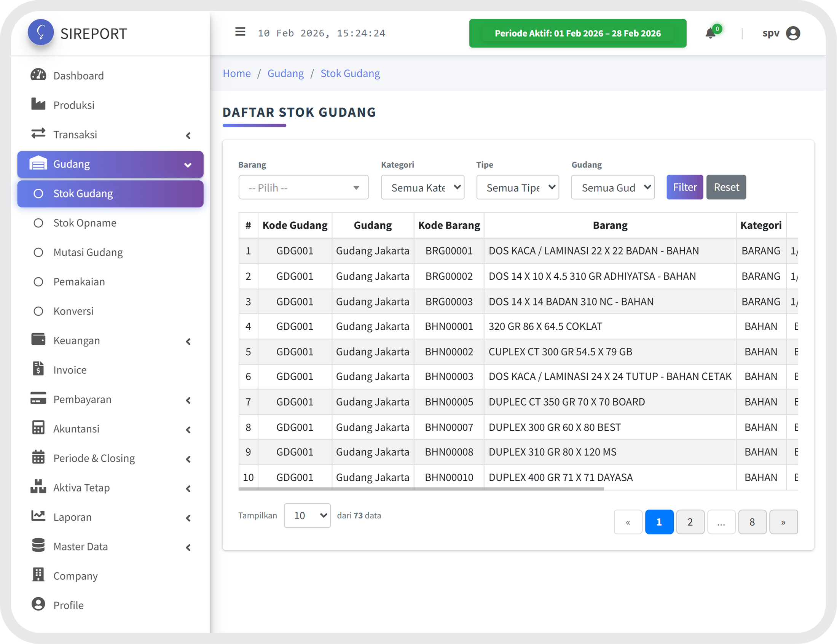
Task: Click the Filter button
Action: 684,187
